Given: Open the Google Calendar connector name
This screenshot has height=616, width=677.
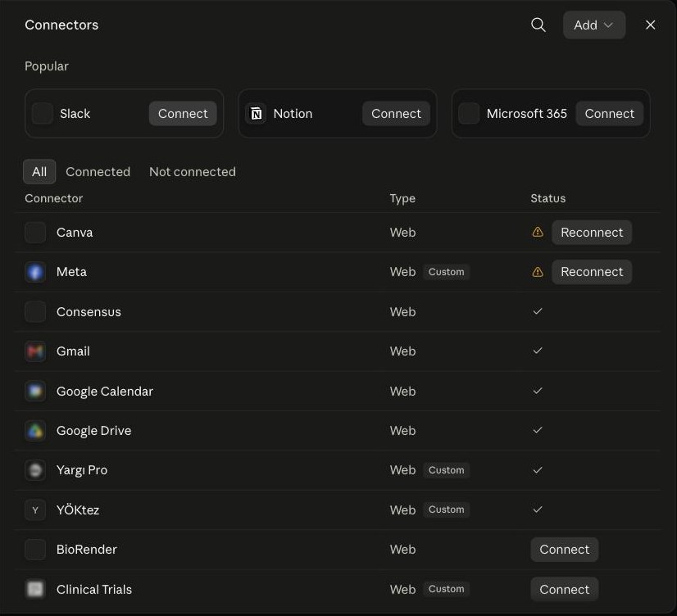Looking at the screenshot, I should (104, 392).
